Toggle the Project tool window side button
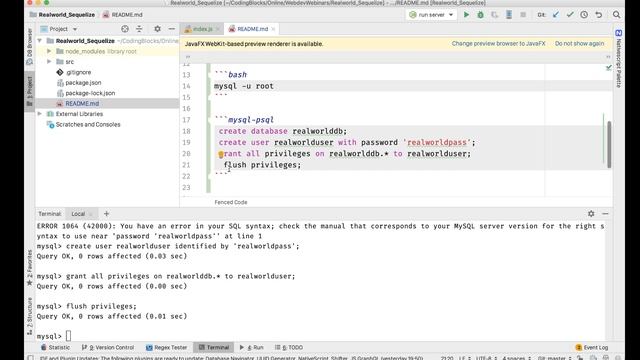 click(29, 90)
